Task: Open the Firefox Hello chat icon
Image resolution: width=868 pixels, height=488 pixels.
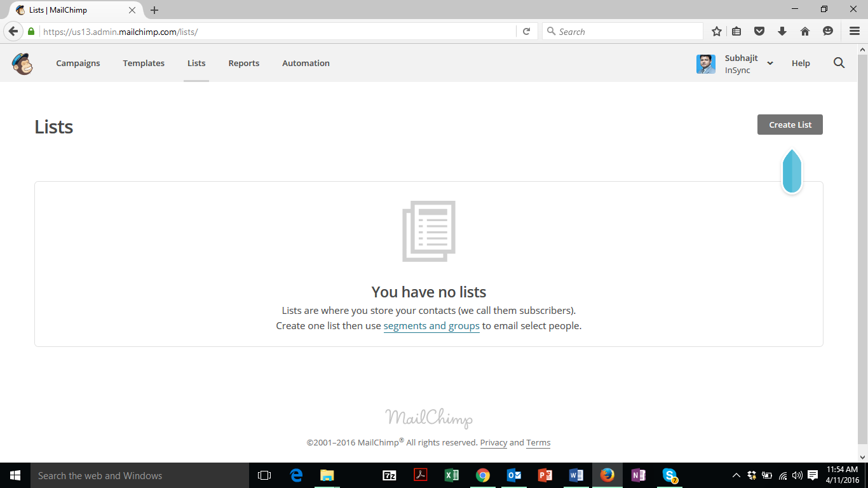Action: [x=828, y=31]
